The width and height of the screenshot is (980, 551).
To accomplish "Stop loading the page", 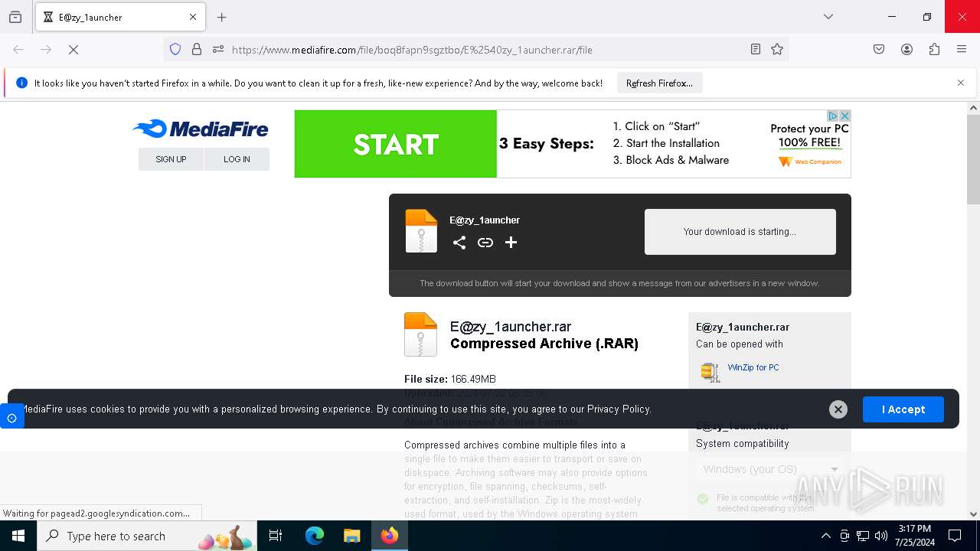I will pos(73,50).
